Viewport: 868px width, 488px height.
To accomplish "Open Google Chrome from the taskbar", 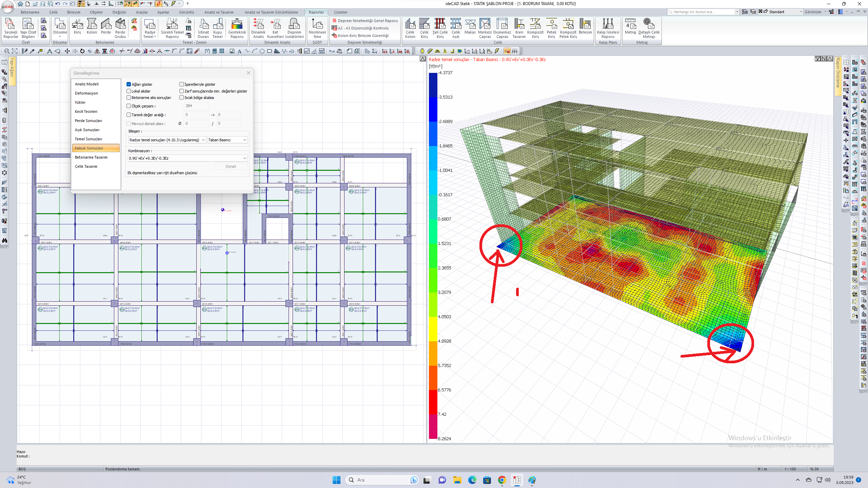I will coord(502,480).
